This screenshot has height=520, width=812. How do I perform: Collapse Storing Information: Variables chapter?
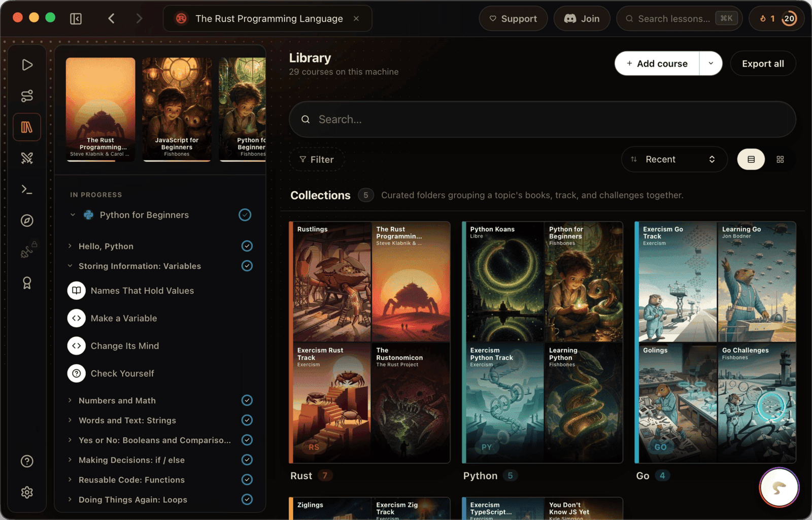coord(70,266)
